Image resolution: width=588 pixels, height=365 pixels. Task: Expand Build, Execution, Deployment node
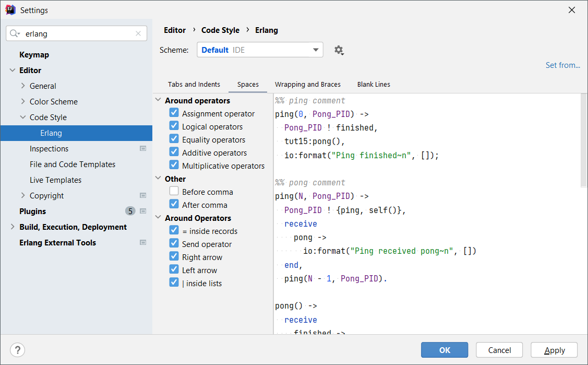pyautogui.click(x=13, y=227)
